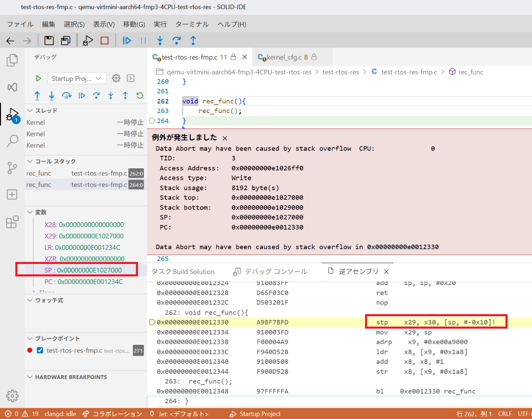Open the Explorer icon in activity bar
Viewport: 532px width, 419px height.
tap(12, 61)
